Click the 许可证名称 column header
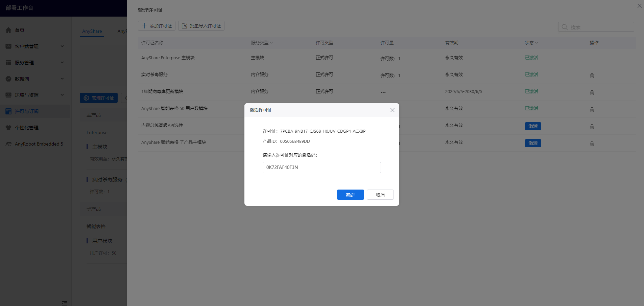The height and width of the screenshot is (306, 644). click(152, 43)
